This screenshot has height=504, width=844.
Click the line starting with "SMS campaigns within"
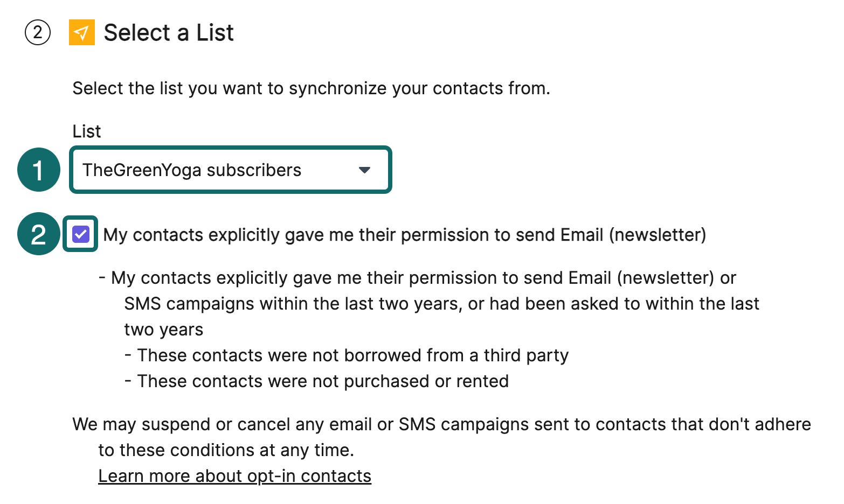(x=441, y=304)
